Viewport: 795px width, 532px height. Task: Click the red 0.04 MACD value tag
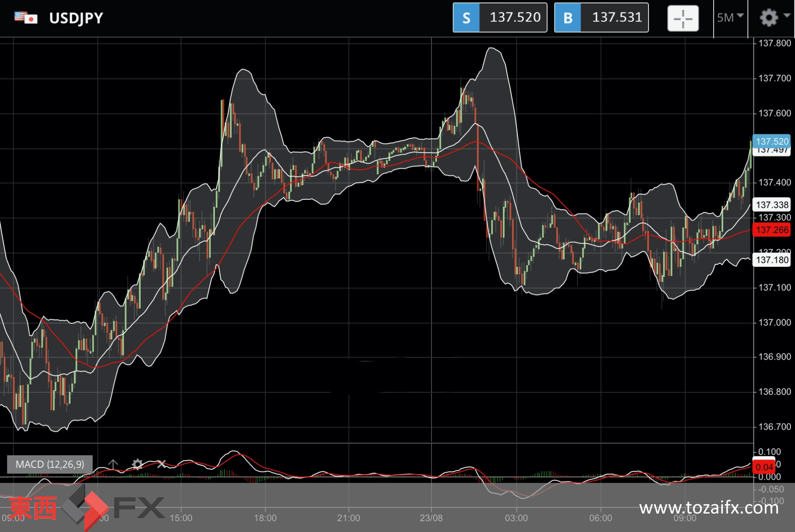pos(764,467)
